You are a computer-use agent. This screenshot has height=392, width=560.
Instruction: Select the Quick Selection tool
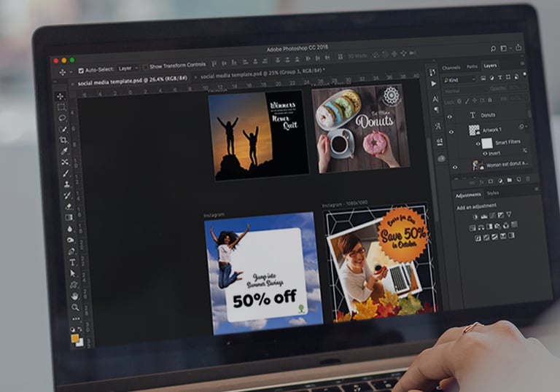click(63, 128)
